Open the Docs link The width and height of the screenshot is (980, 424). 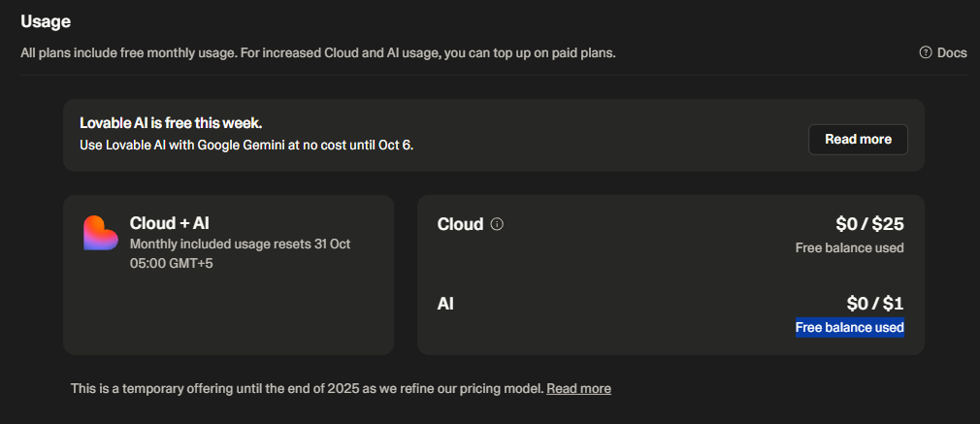[952, 52]
